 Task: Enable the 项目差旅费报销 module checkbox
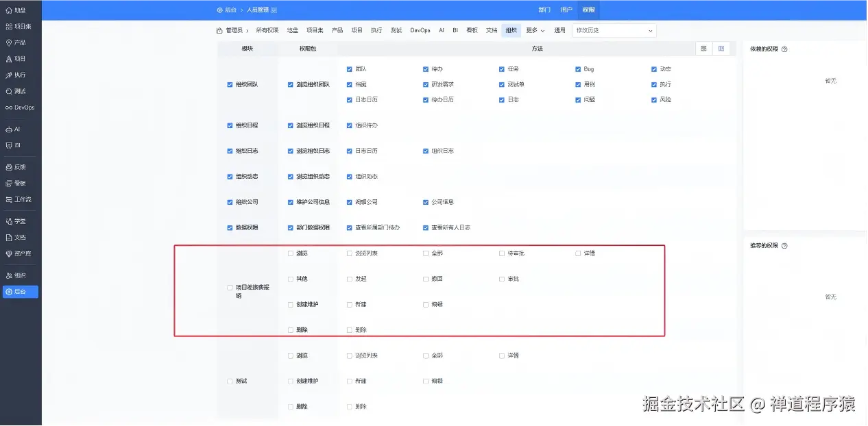(230, 287)
